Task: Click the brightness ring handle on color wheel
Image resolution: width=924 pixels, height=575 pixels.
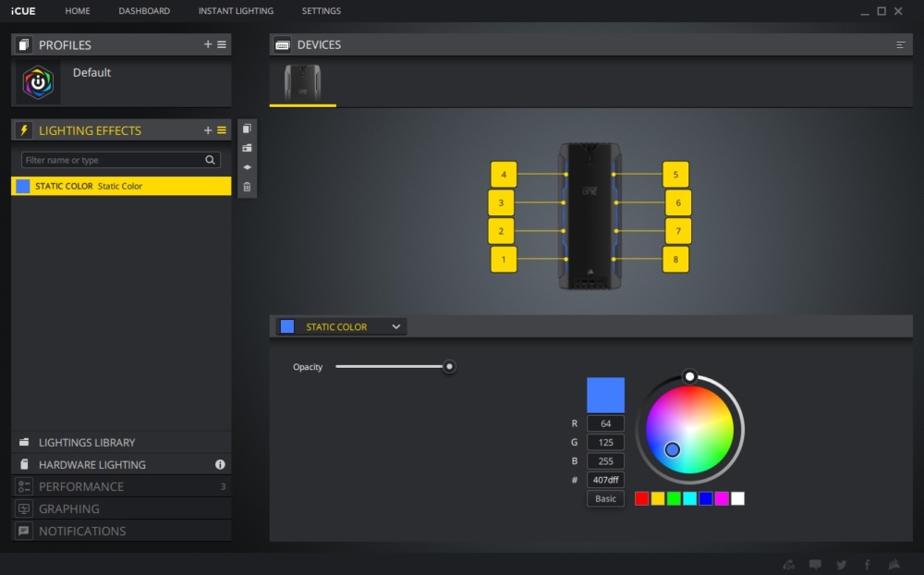Action: click(x=689, y=376)
